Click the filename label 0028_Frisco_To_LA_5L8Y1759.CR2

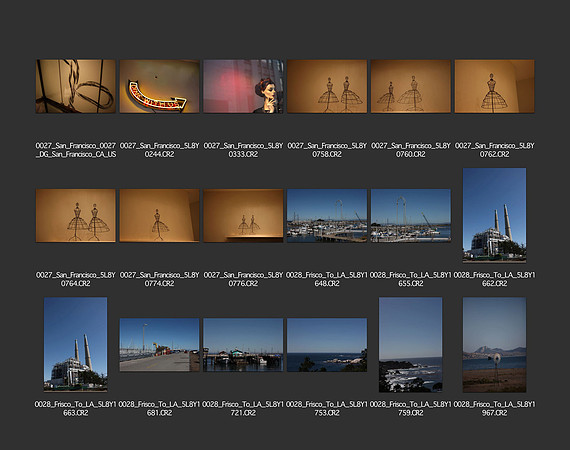[x=411, y=409]
